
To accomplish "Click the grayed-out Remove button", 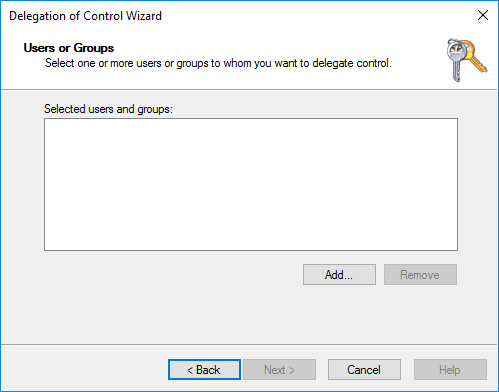I will (x=420, y=275).
